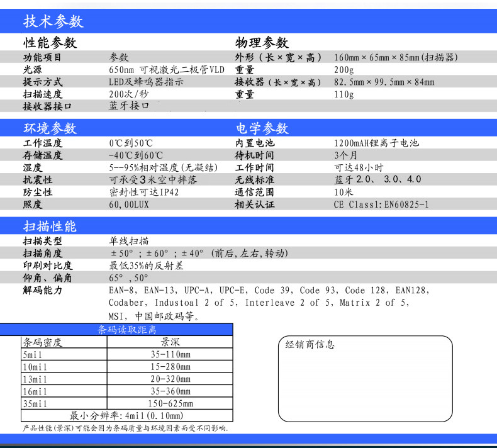Select value 可承受3米空中摔落

click(x=153, y=180)
